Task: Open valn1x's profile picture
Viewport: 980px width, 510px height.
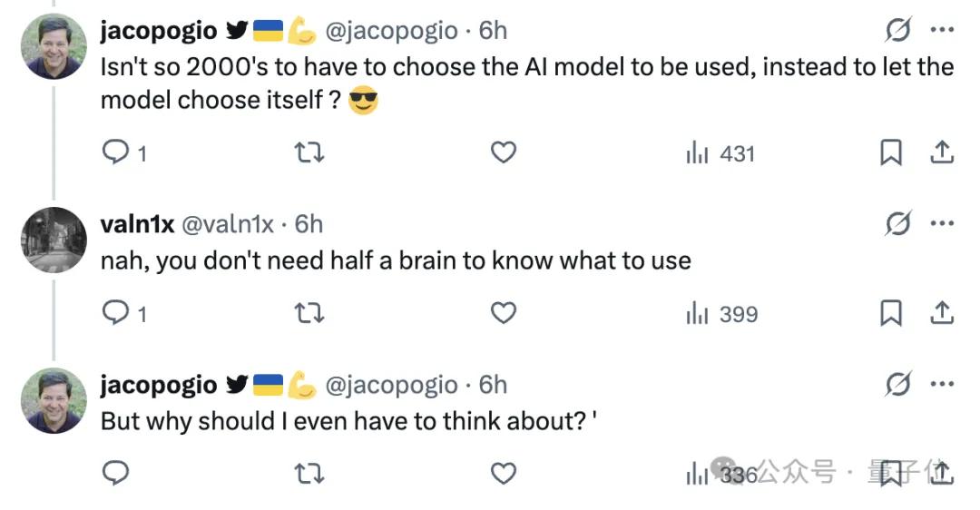Action: pos(54,240)
